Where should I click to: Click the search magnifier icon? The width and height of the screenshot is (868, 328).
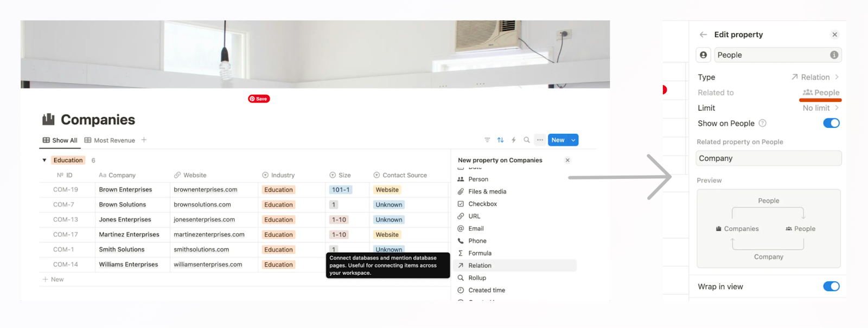[x=526, y=140]
